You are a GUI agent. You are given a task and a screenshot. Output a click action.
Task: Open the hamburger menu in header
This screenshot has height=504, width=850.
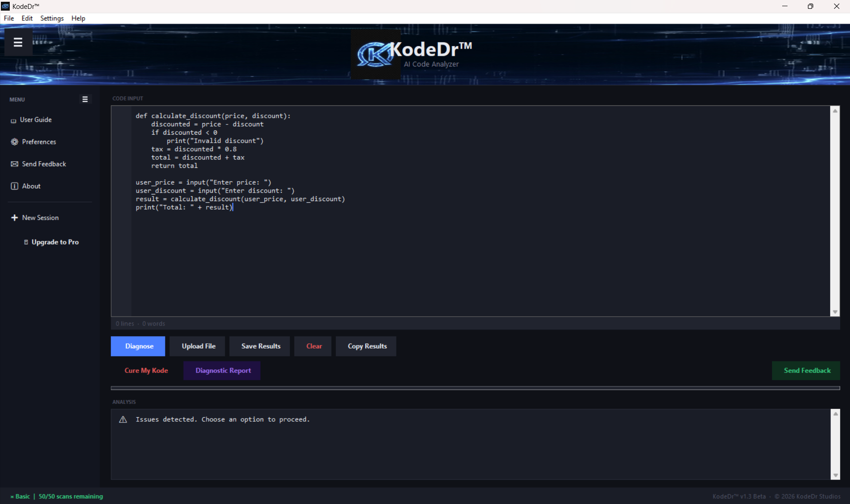coord(18,42)
